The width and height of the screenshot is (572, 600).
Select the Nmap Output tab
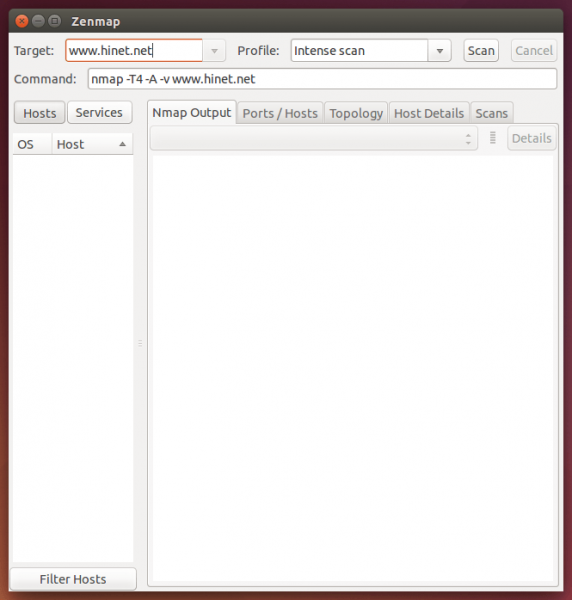click(x=192, y=112)
